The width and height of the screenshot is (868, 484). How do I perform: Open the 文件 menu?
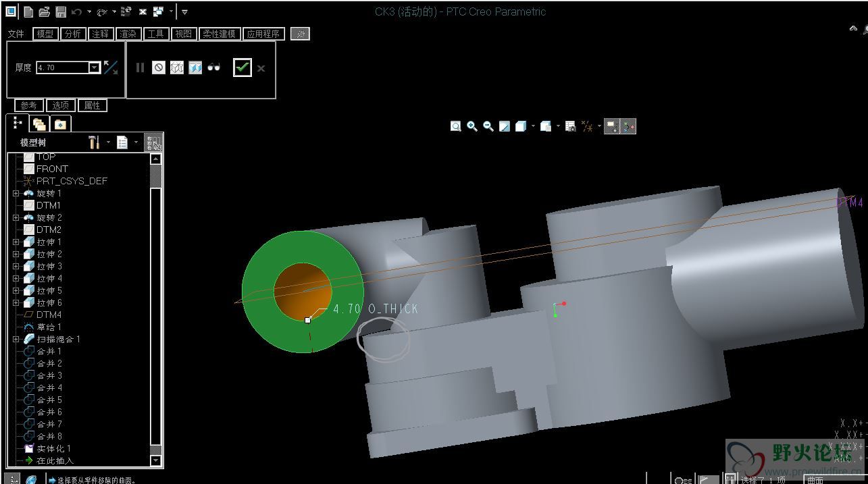point(16,34)
